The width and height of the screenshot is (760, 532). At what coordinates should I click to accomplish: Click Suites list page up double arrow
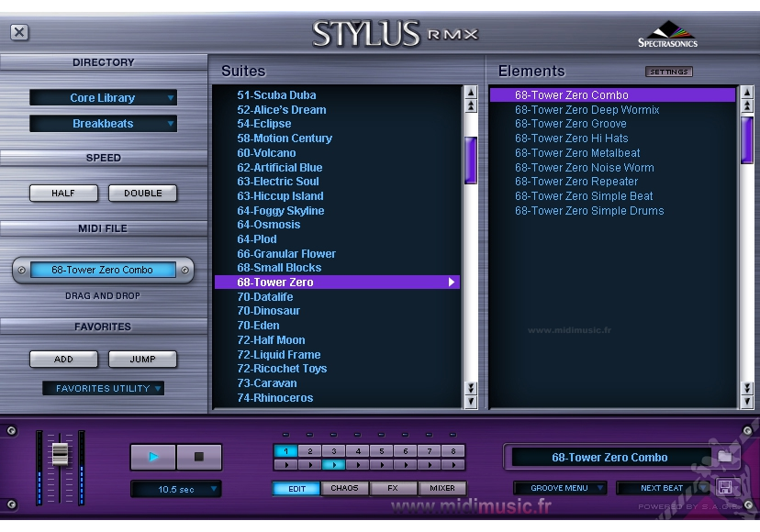coord(471,105)
